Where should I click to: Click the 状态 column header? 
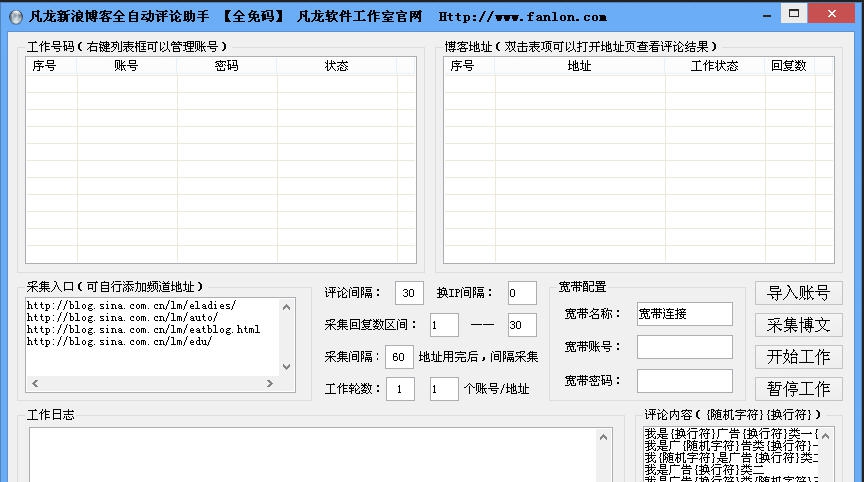[x=337, y=66]
